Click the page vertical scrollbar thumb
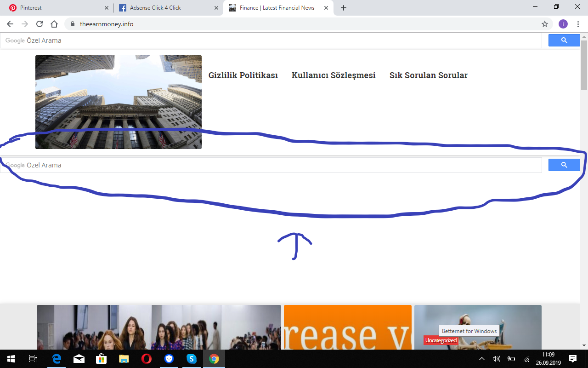The image size is (588, 368). point(584,65)
